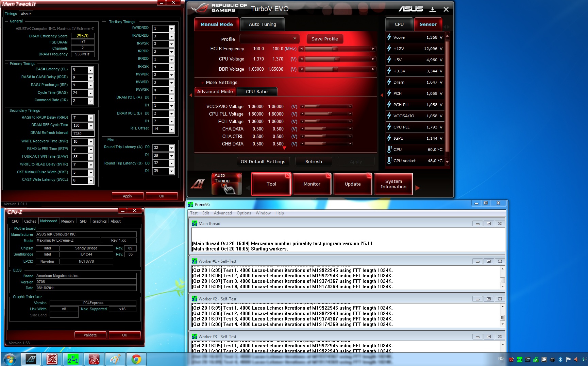
Task: Click the green Prime95 tray icon
Action: point(519,360)
